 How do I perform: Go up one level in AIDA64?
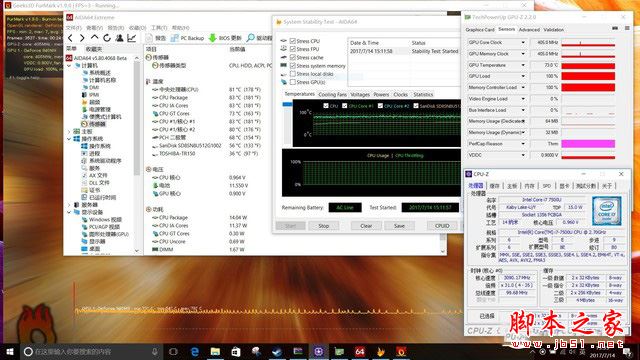point(94,38)
